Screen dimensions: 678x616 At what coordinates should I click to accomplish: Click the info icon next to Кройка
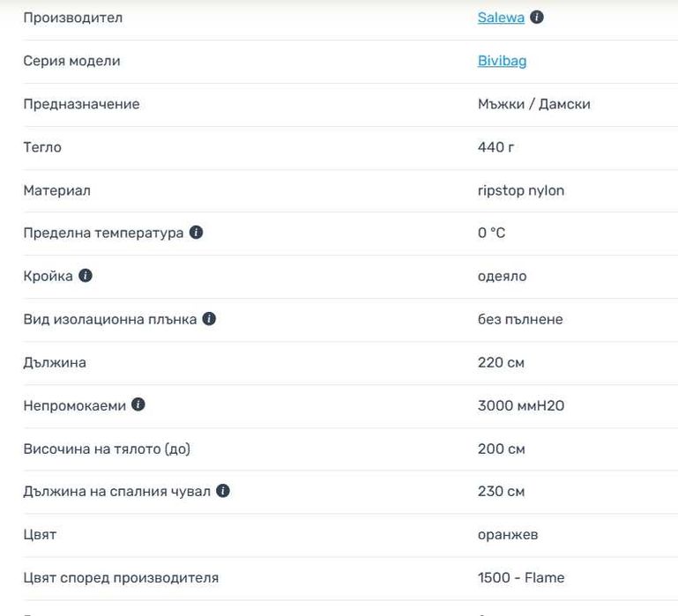click(x=85, y=276)
